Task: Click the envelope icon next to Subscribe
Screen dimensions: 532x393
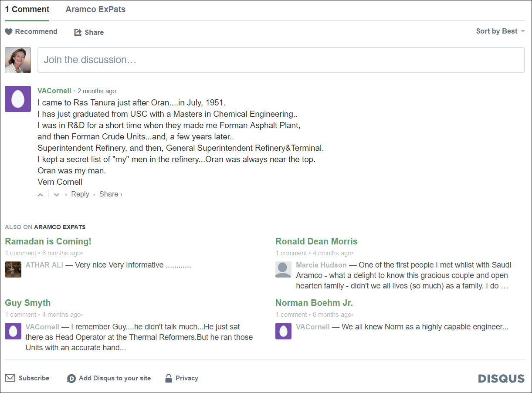Action: pyautogui.click(x=10, y=378)
